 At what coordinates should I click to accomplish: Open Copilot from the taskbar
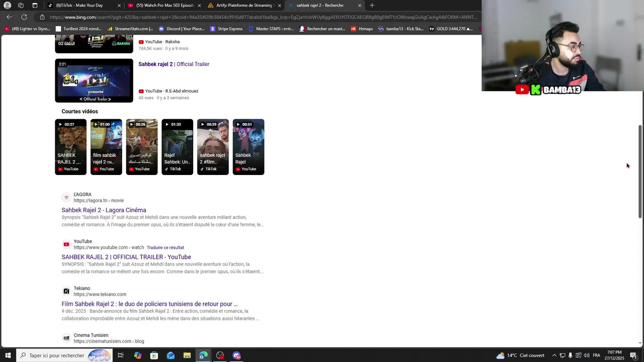[x=138, y=355]
